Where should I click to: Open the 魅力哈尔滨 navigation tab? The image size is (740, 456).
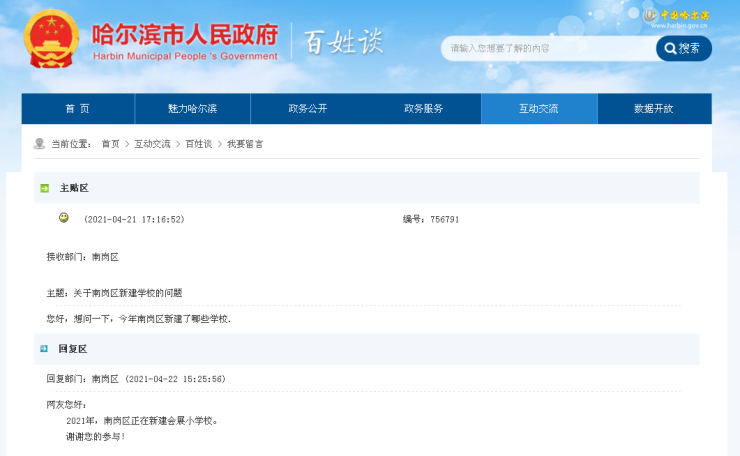pyautogui.click(x=193, y=109)
